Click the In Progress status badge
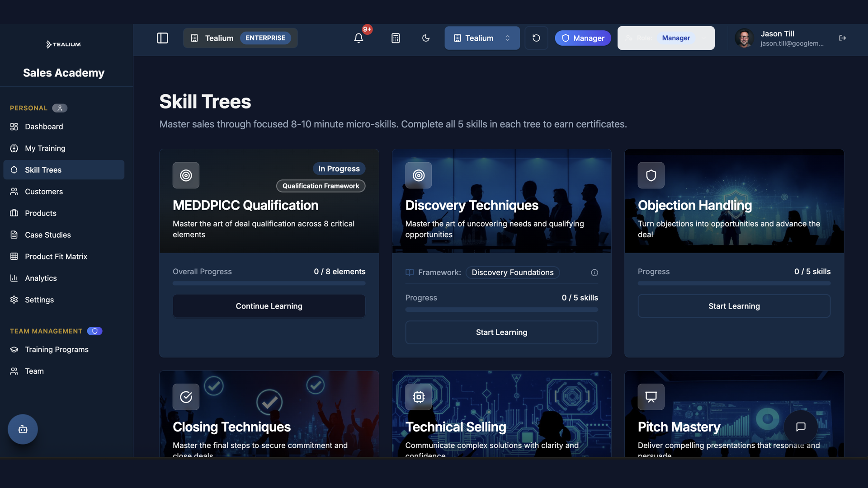This screenshot has height=488, width=868. point(339,169)
